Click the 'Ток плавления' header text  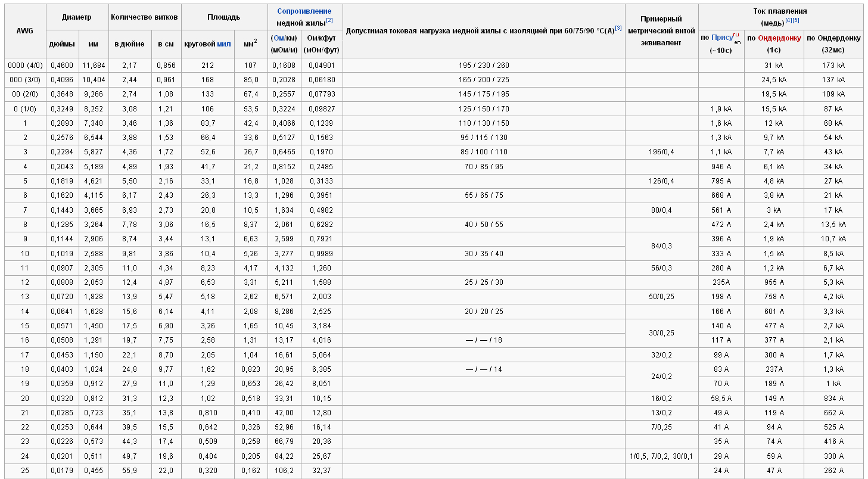780,11
